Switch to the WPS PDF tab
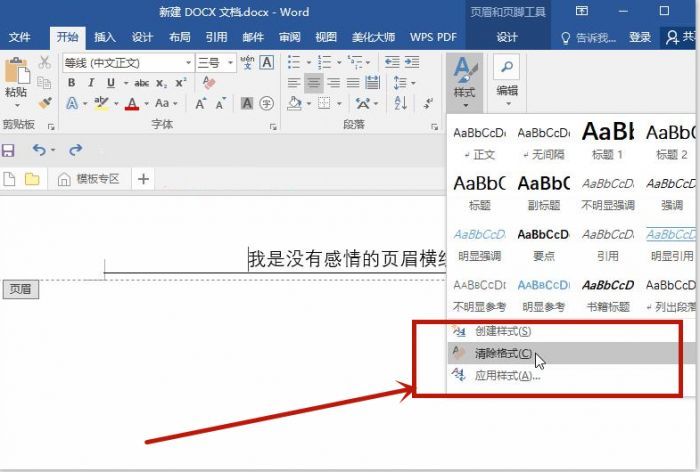The width and height of the screenshot is (700, 472). click(433, 38)
